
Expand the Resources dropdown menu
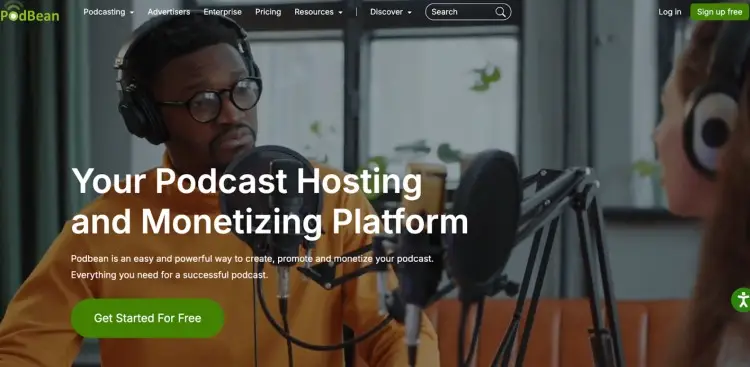click(x=318, y=12)
